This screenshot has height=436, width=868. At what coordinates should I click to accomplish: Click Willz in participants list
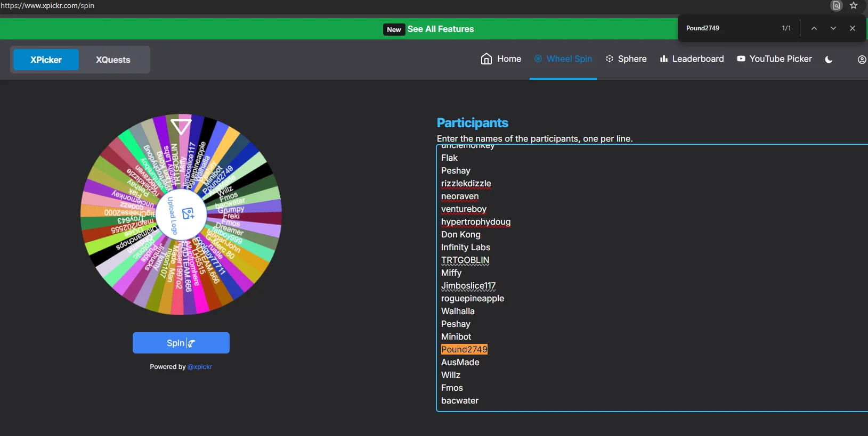coord(451,375)
